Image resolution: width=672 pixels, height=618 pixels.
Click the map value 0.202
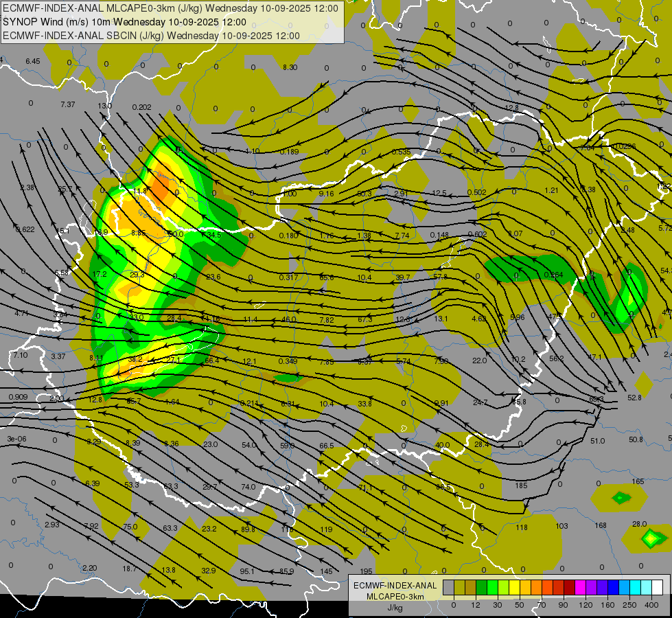(x=142, y=107)
